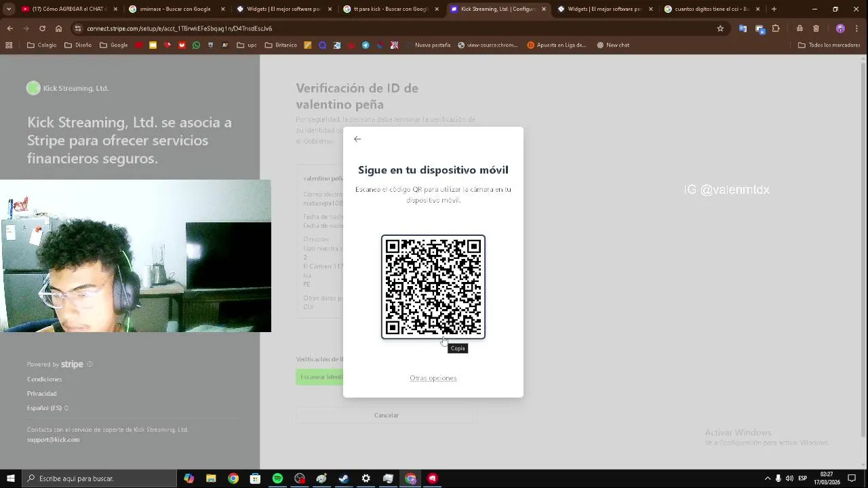
Task: Open File Explorer from the taskbar
Action: coord(211,479)
